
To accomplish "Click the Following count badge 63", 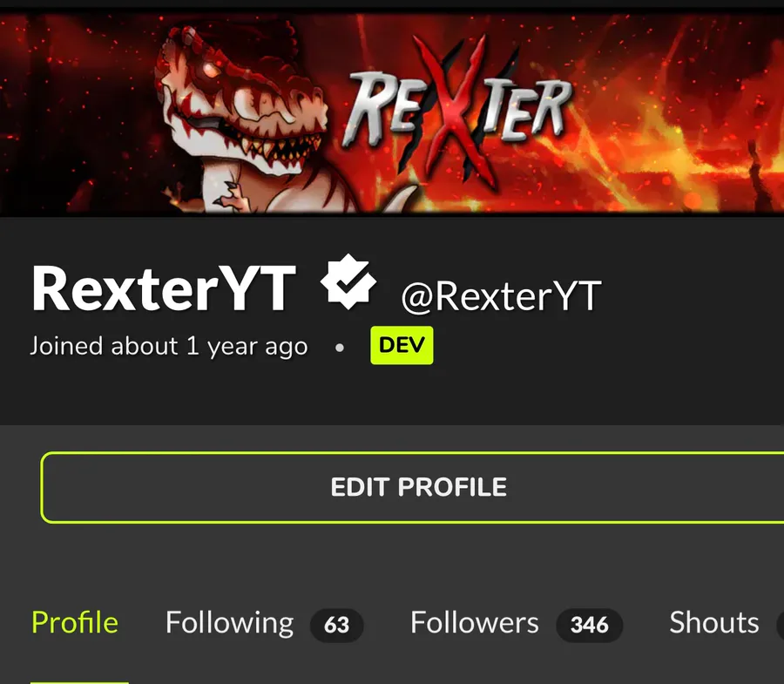I will [336, 625].
